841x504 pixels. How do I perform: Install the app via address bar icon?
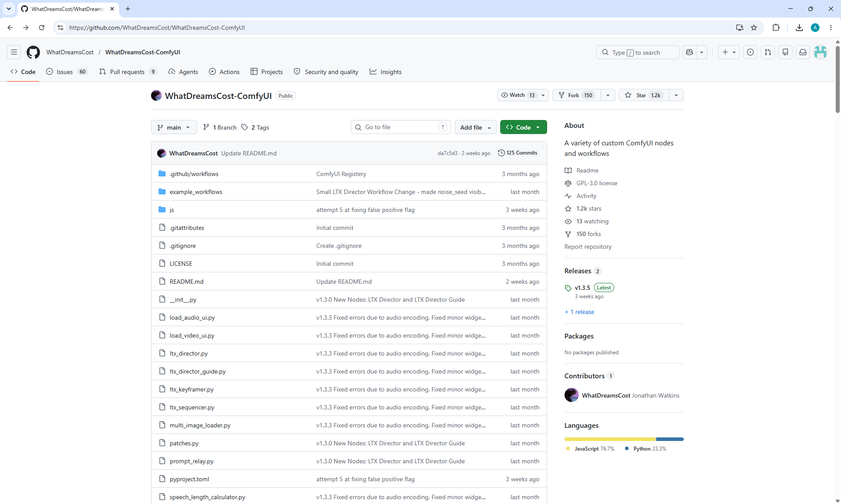click(740, 28)
